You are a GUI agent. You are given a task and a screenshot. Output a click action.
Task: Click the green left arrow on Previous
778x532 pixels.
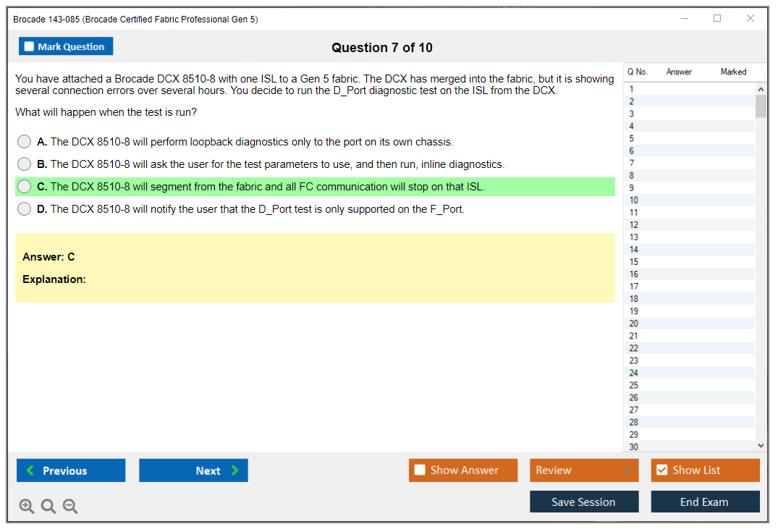pos(30,470)
